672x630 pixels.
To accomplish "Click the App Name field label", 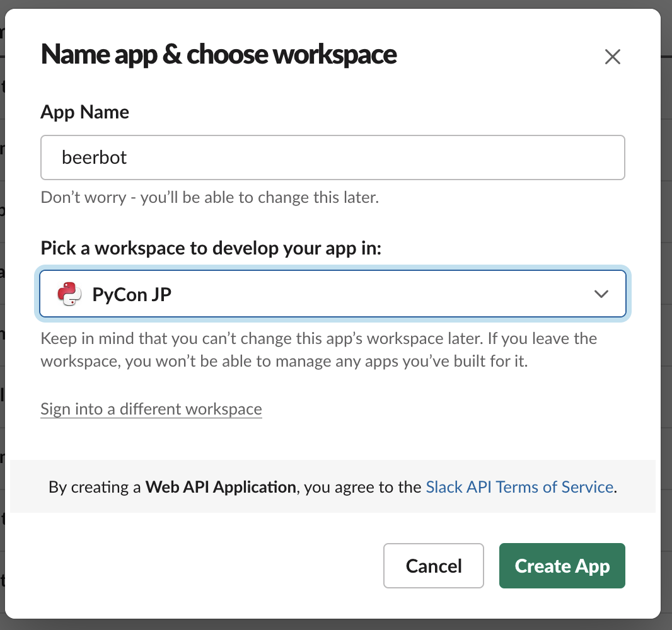I will [x=85, y=112].
